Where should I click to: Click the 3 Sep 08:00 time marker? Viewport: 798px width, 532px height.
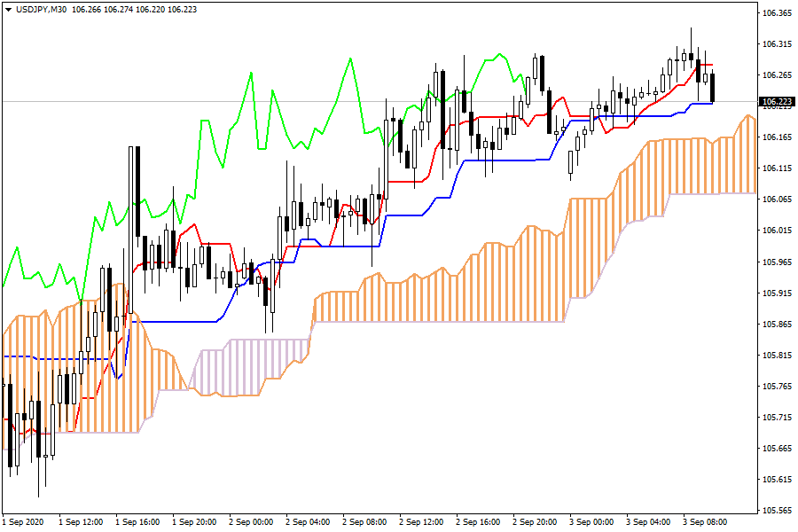click(x=706, y=522)
